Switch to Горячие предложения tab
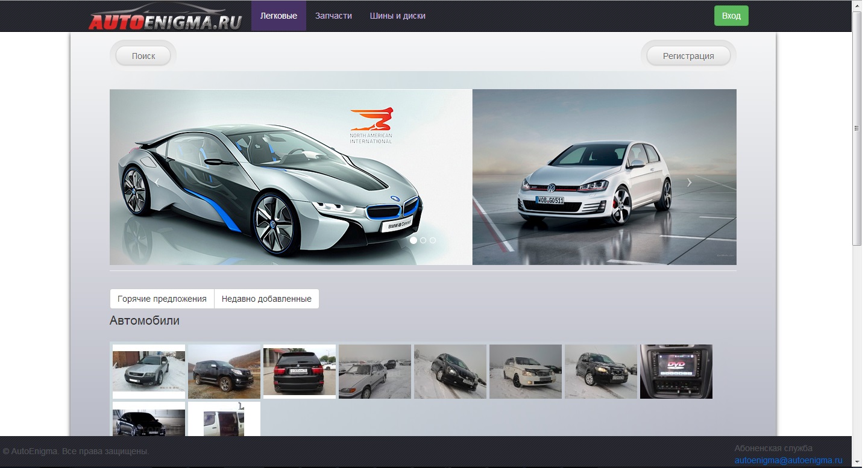 (162, 299)
